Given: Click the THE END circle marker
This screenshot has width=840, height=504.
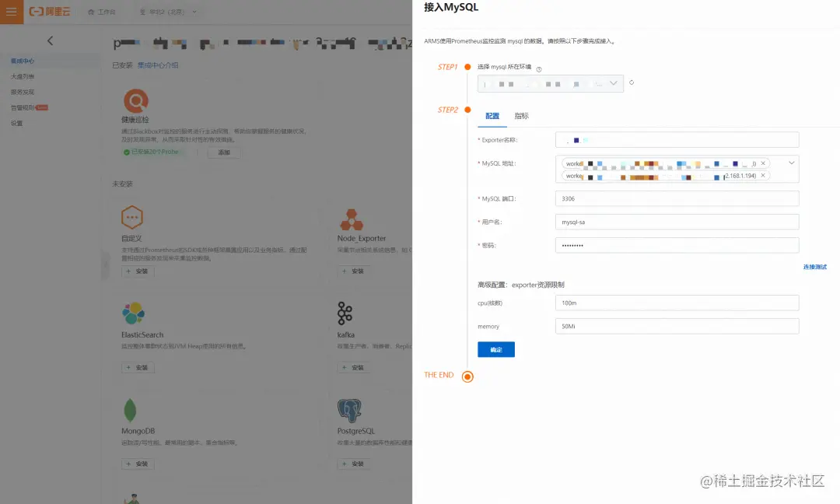Looking at the screenshot, I should 467,376.
